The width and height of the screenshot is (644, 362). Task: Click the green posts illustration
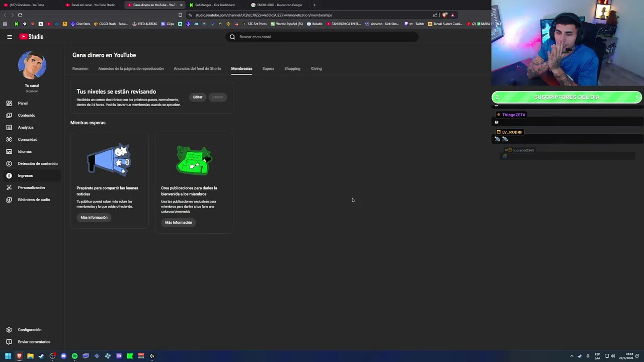[x=194, y=160]
